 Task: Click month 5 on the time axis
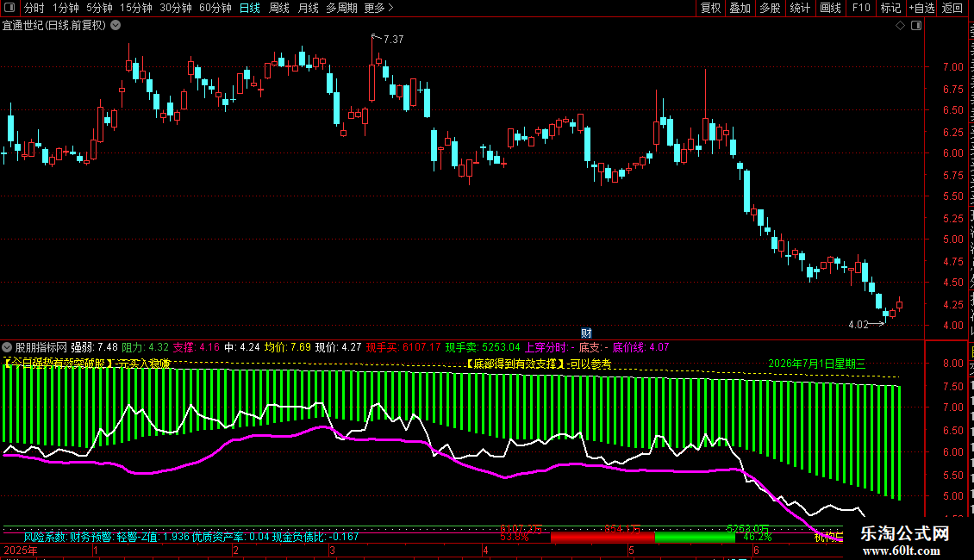tap(631, 550)
